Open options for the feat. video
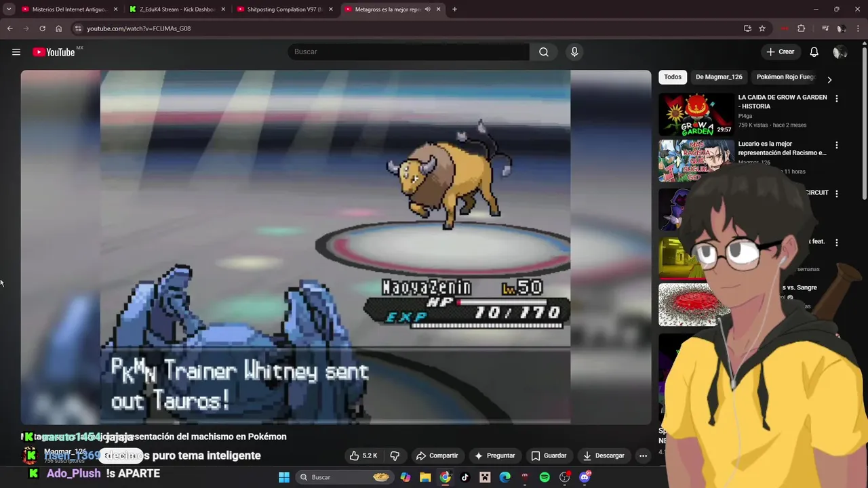 click(x=836, y=242)
